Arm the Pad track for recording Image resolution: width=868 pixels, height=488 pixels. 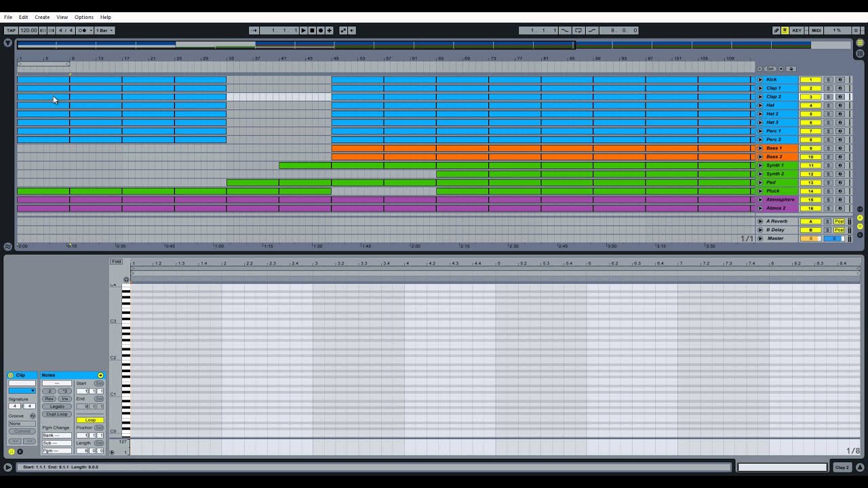point(840,183)
